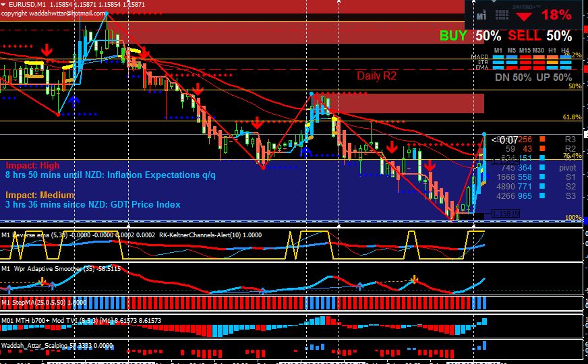Click the copyright waddahwttar@hotmail.com text
This screenshot has width=588, height=364.
53,13
